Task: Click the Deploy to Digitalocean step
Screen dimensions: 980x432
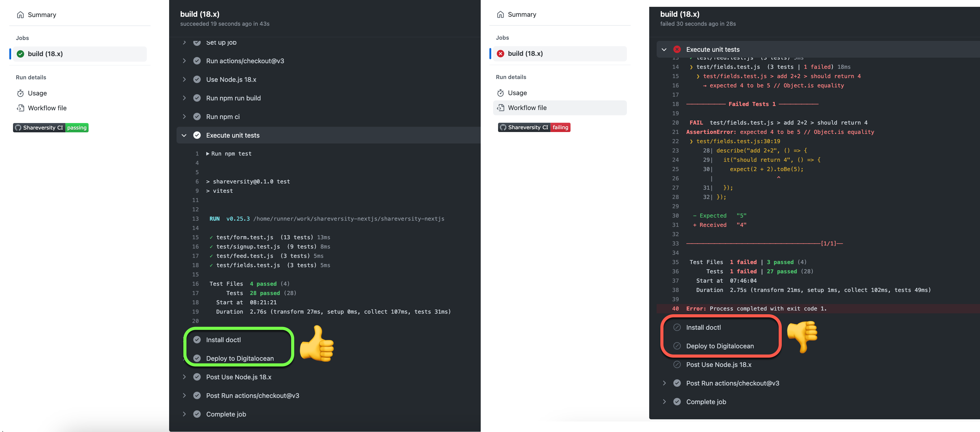Action: click(x=240, y=358)
